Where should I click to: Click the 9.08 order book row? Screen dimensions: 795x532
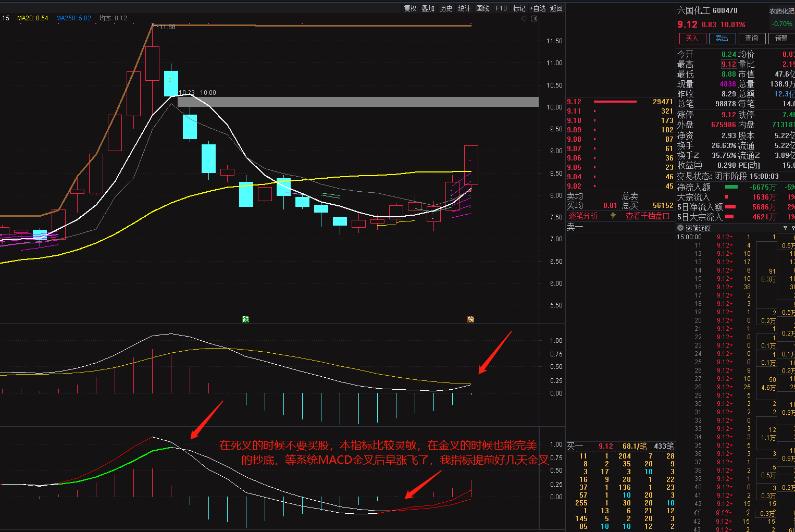[620, 139]
